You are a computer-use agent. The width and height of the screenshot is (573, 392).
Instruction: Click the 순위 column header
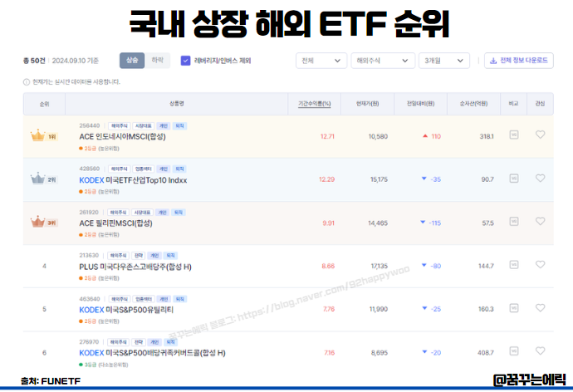point(44,104)
